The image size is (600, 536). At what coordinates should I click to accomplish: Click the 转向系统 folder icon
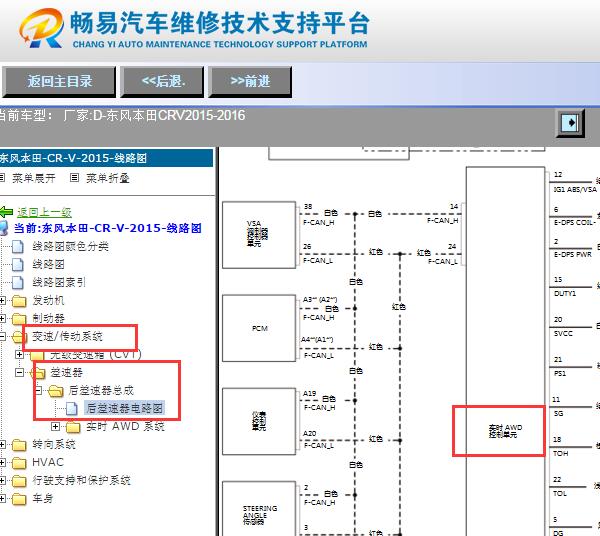click(x=19, y=445)
